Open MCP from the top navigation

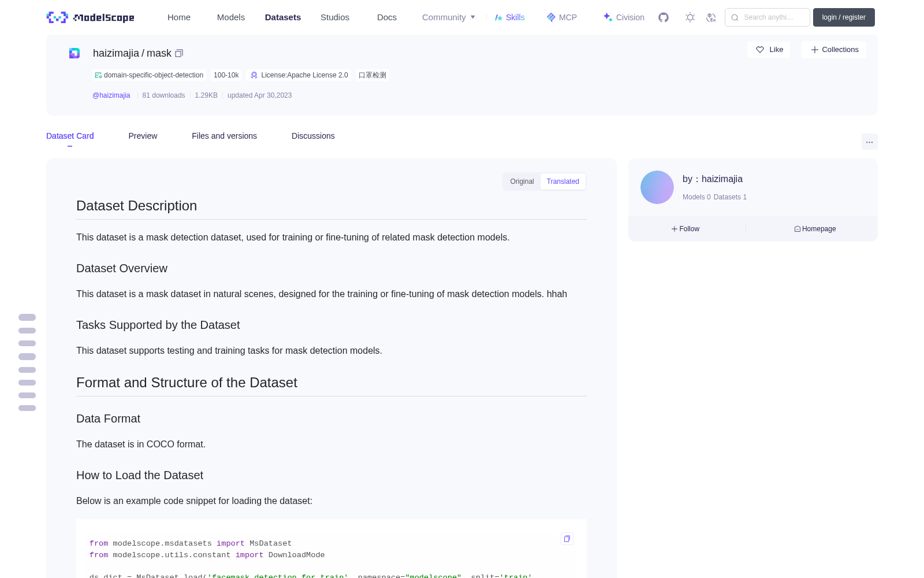561,17
